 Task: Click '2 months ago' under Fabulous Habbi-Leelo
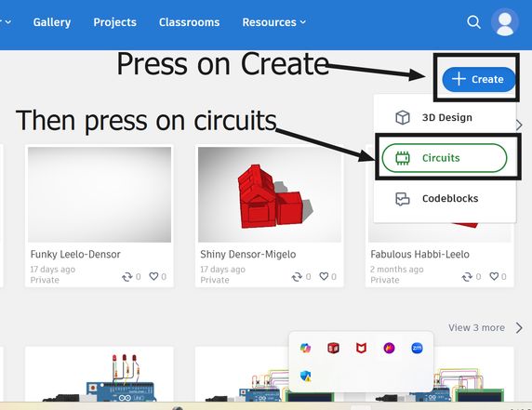pyautogui.click(x=397, y=270)
